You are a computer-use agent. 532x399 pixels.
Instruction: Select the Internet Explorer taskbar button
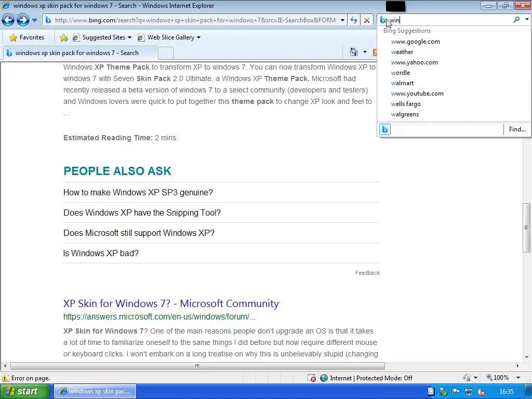tap(95, 391)
